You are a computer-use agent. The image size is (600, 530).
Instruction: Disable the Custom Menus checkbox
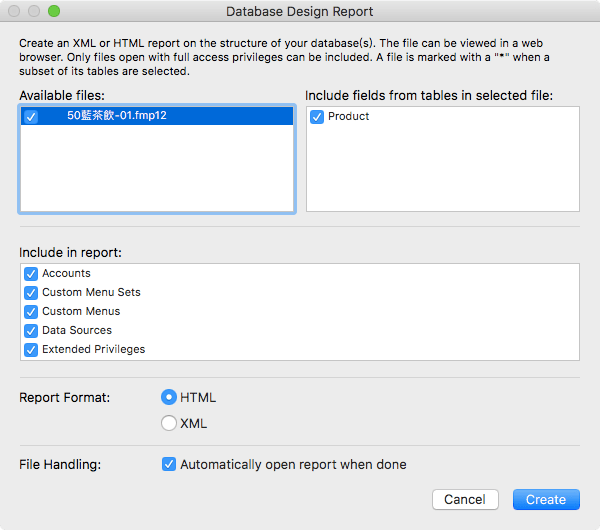[x=31, y=312]
